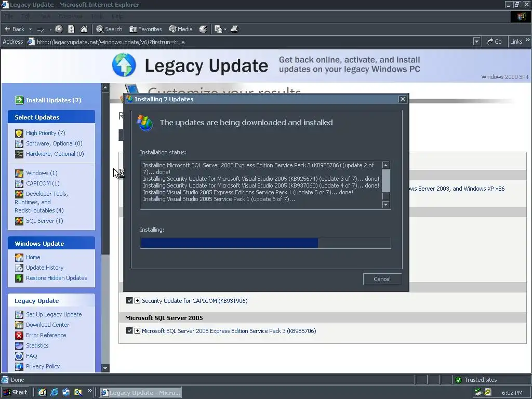Image resolution: width=532 pixels, height=399 pixels.
Task: Open the Back button history dropdown arrow
Action: point(30,29)
